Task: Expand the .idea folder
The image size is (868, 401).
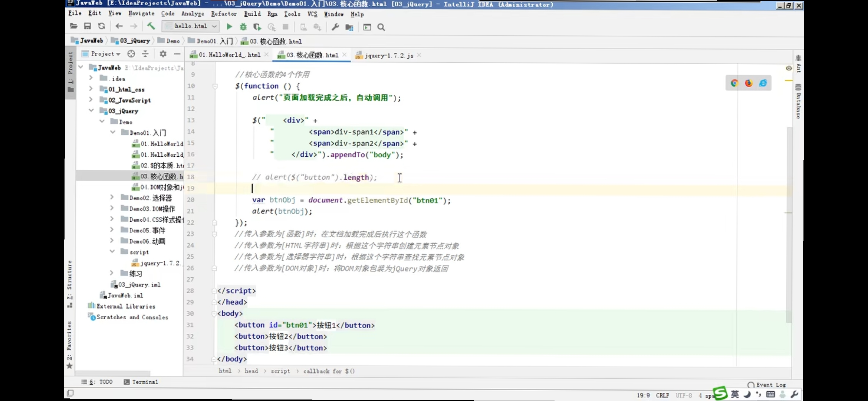Action: [x=91, y=78]
